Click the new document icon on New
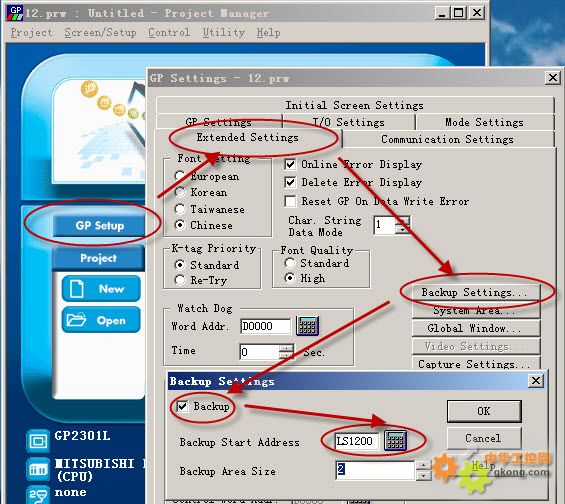The height and width of the screenshot is (504, 565). 76,289
